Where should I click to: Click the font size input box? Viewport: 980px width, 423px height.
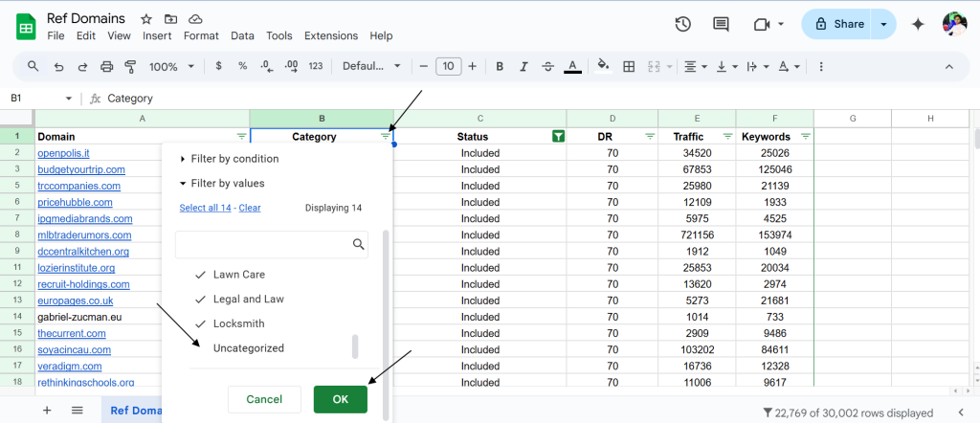(448, 66)
